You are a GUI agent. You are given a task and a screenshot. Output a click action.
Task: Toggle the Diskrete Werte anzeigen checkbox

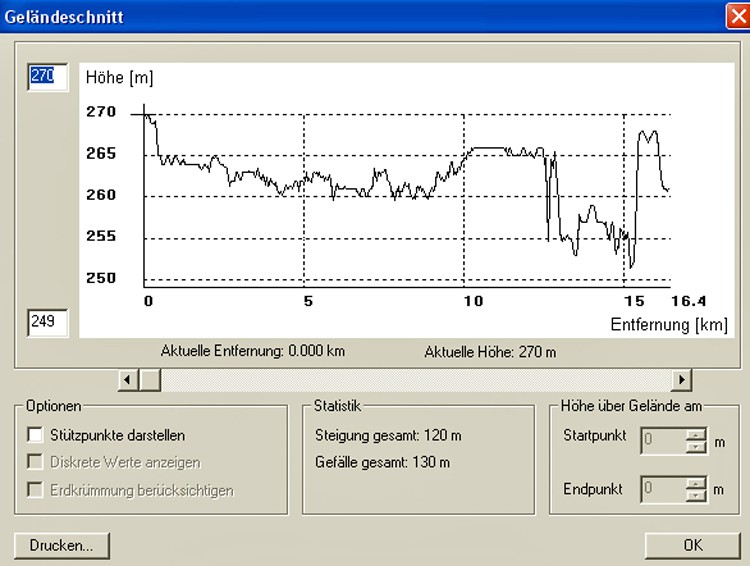coord(36,462)
